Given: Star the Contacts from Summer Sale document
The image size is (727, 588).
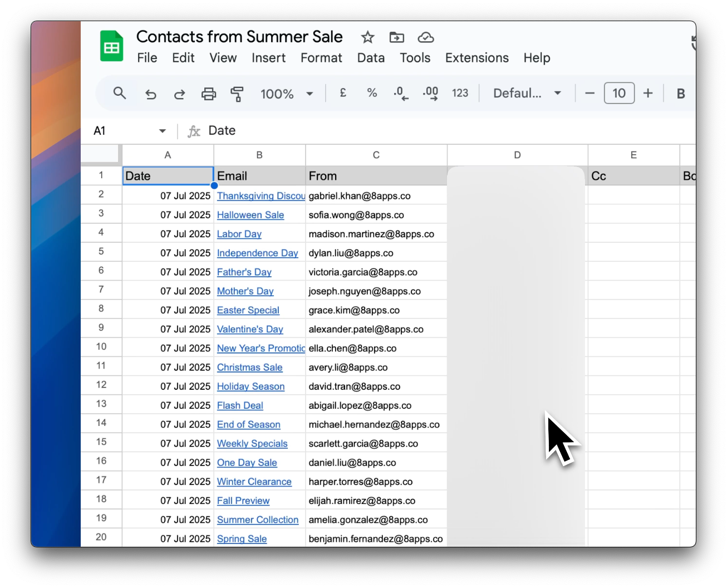Looking at the screenshot, I should pos(367,37).
